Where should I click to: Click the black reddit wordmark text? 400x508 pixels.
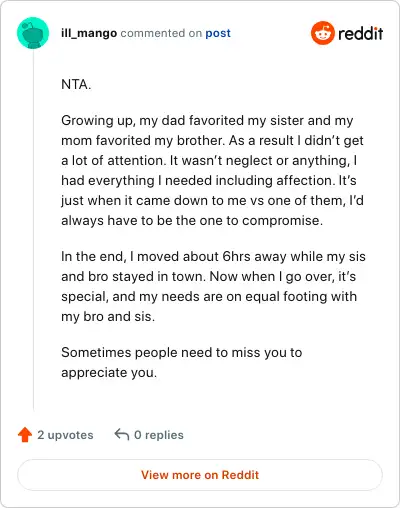pos(360,34)
